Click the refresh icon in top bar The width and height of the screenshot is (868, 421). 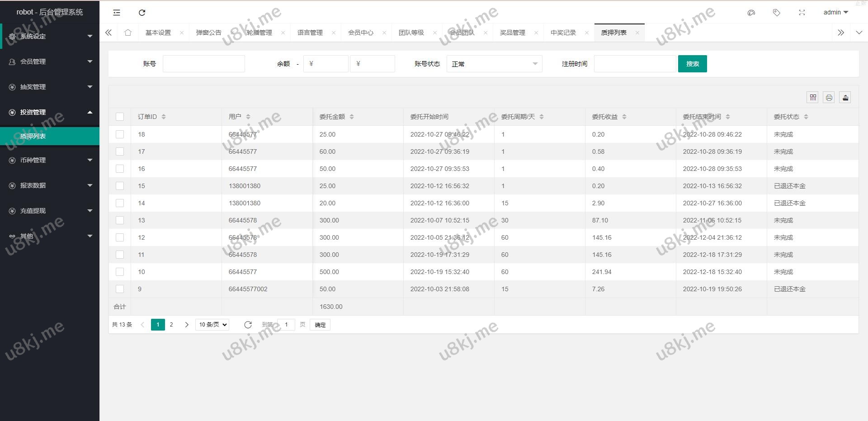[x=142, y=13]
